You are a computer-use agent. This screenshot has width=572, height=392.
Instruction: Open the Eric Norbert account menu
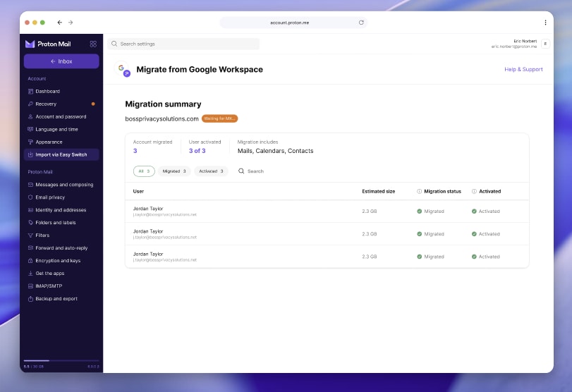click(x=520, y=44)
